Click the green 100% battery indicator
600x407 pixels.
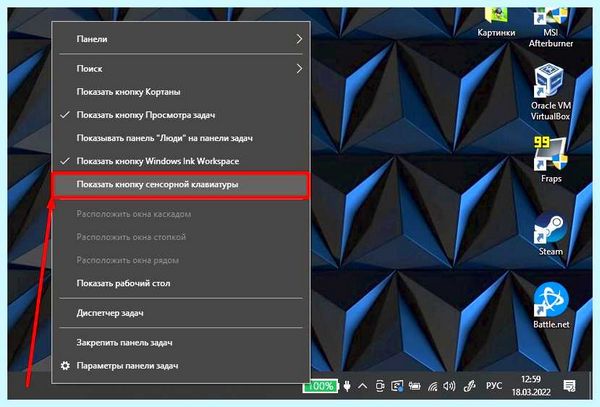[x=320, y=386]
